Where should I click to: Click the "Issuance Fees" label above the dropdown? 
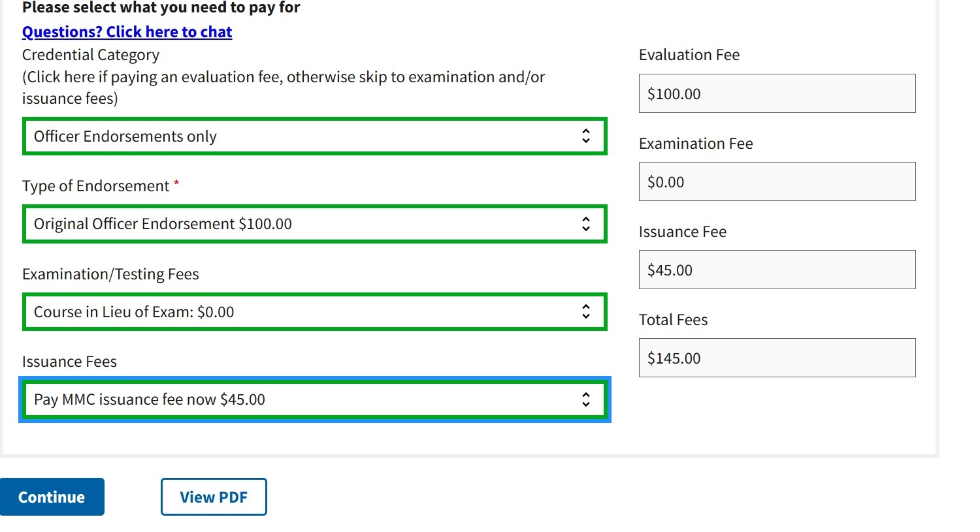pyautogui.click(x=69, y=362)
